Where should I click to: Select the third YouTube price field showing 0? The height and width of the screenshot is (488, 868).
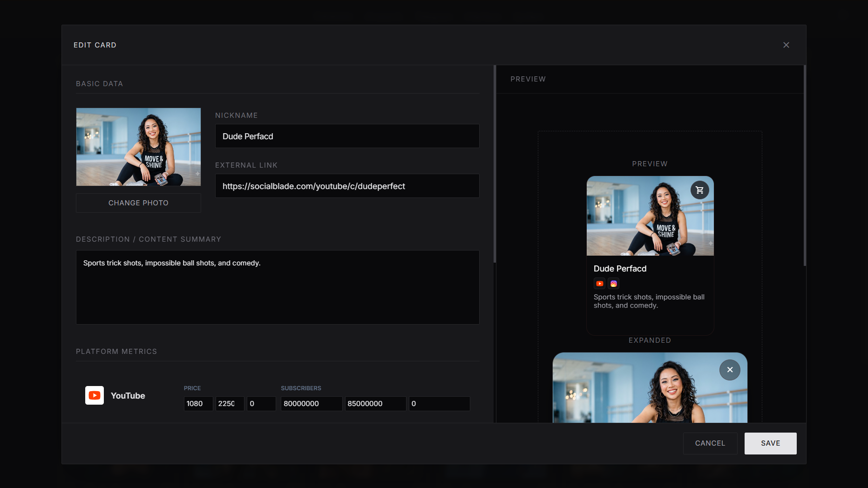pyautogui.click(x=261, y=404)
